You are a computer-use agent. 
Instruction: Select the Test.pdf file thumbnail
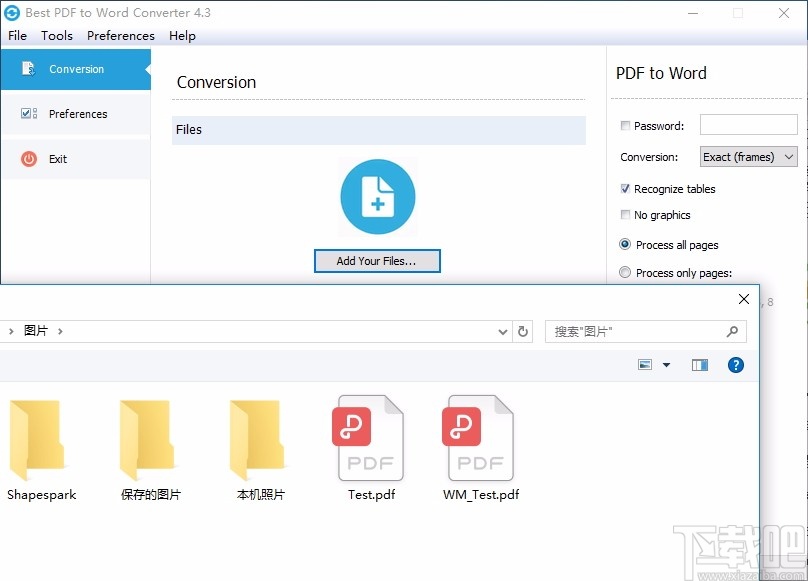pos(370,438)
